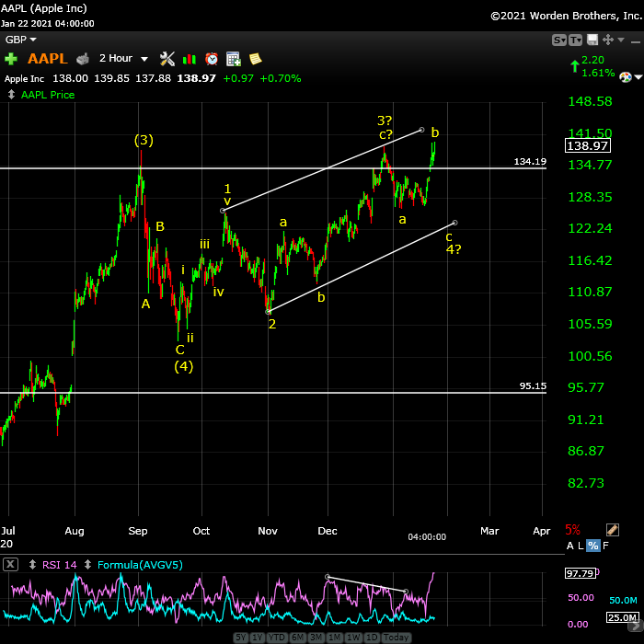Click the orange AAPL symbol

tap(47, 59)
